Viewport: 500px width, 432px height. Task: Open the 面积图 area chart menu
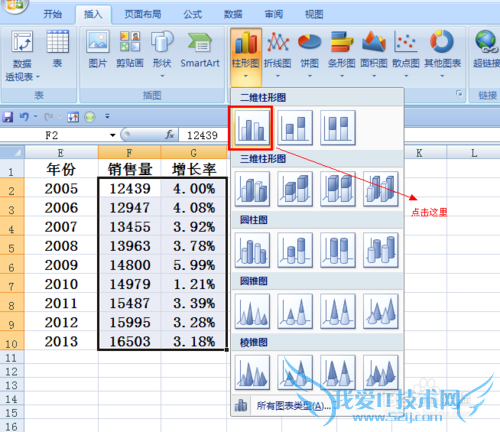click(x=374, y=55)
